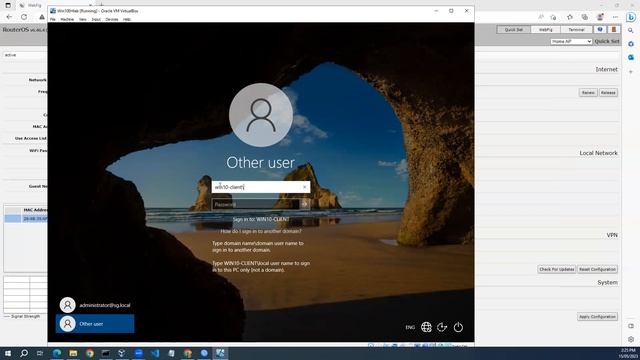The image size is (640, 360).
Task: Switch to the WebFig tab in RouterOS
Action: 545,29
